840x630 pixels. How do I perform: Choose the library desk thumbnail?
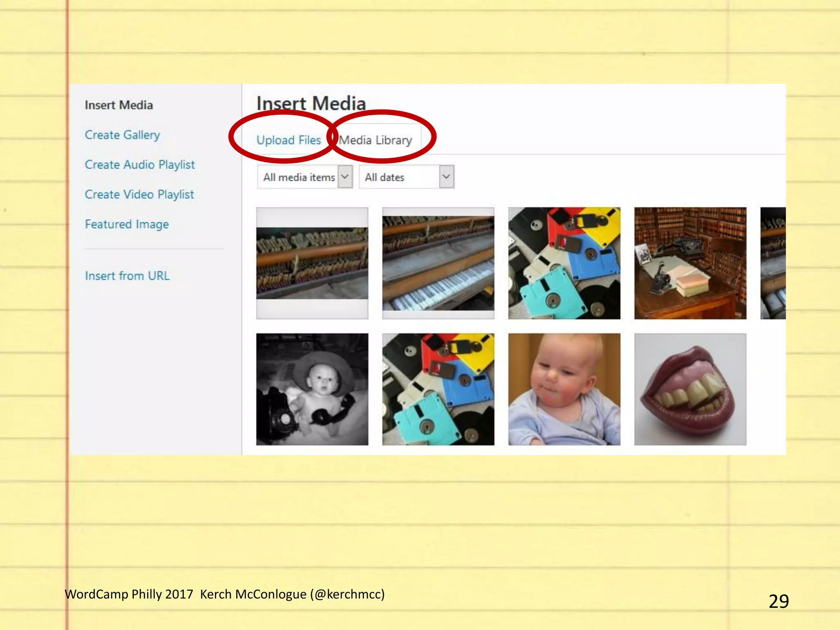[x=690, y=263]
